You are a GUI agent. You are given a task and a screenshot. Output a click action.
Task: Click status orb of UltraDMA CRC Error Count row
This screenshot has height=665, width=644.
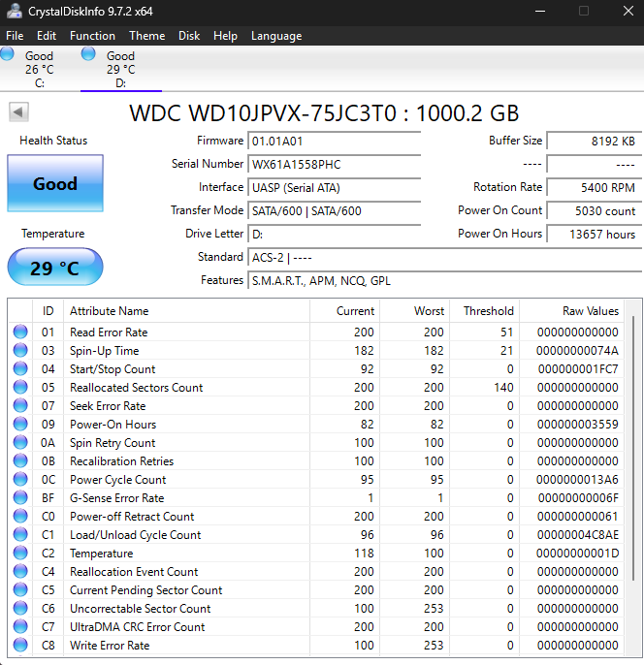tap(20, 626)
